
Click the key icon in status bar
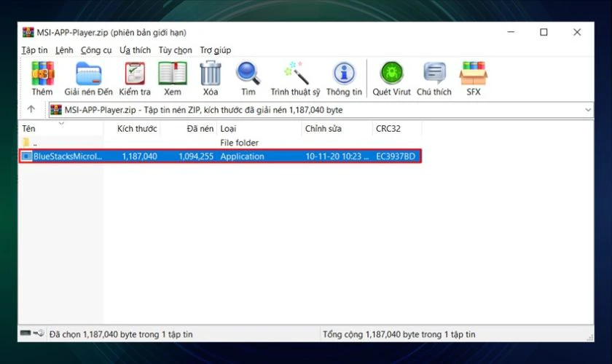coord(39,333)
